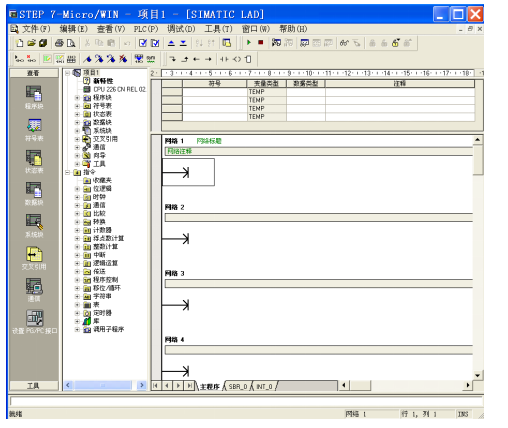
Task: Click the Open project folder icon
Action: (31, 43)
